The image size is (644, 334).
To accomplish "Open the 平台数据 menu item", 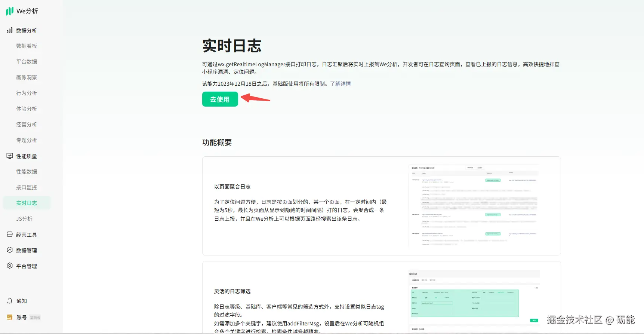I will coord(27,62).
